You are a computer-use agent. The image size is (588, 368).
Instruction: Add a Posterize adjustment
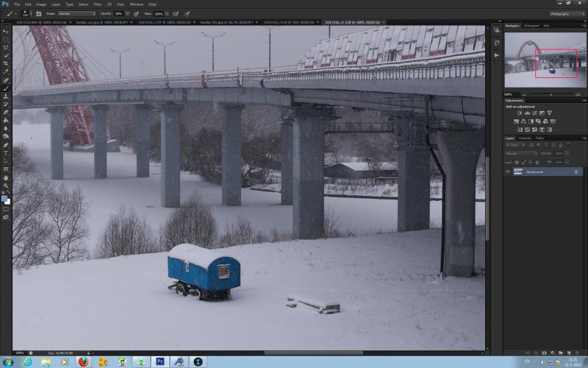[x=527, y=130]
